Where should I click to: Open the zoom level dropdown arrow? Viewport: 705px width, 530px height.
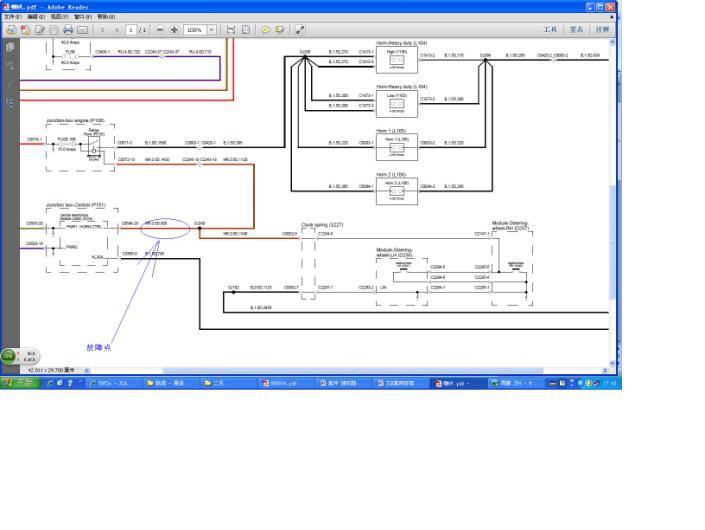click(211, 30)
